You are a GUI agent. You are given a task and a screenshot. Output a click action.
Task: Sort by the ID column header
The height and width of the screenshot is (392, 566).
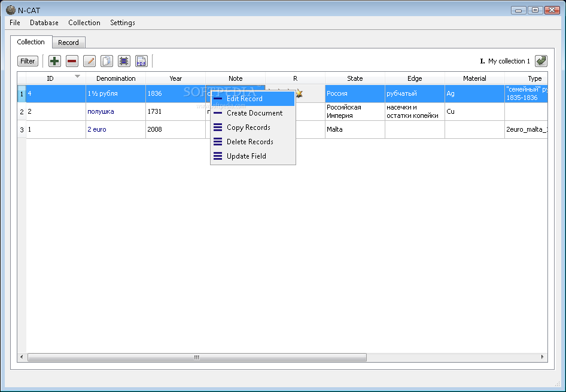pyautogui.click(x=56, y=78)
